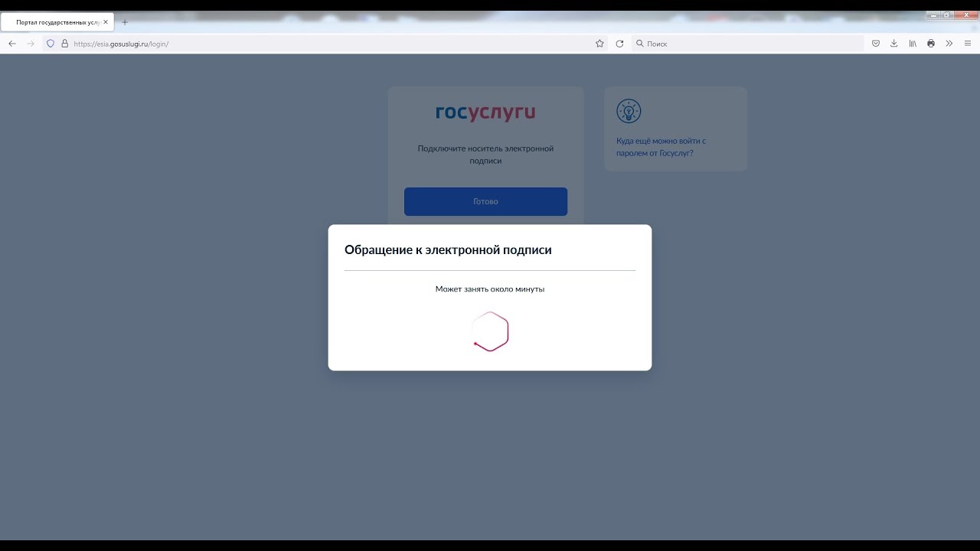Select the Портал государственных услуг tab
Image resolution: width=980 pixels, height=551 pixels.
[x=57, y=22]
